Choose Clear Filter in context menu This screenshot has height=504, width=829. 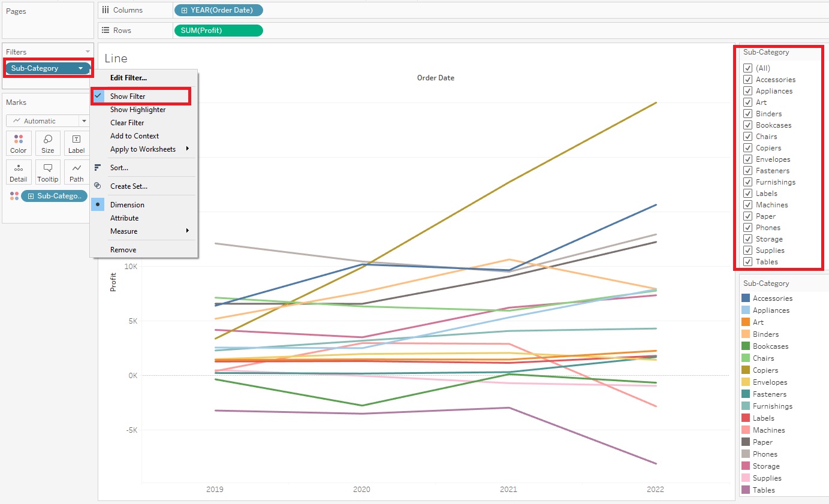tap(144, 123)
